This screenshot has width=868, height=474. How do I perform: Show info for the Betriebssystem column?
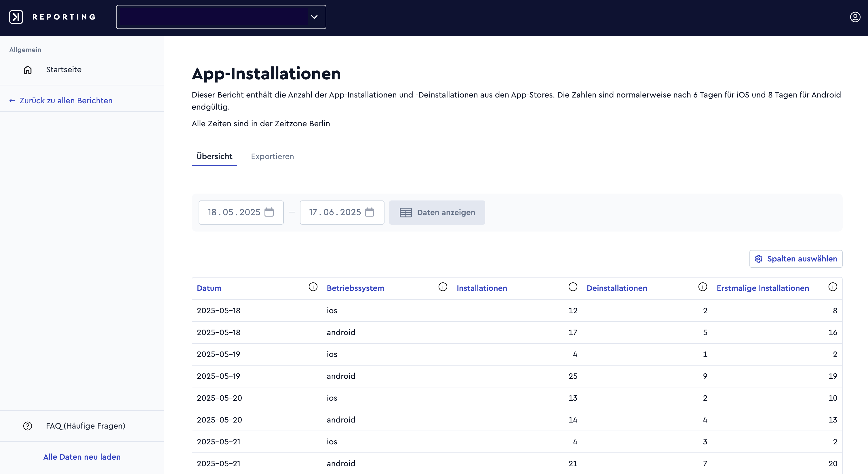coord(443,287)
